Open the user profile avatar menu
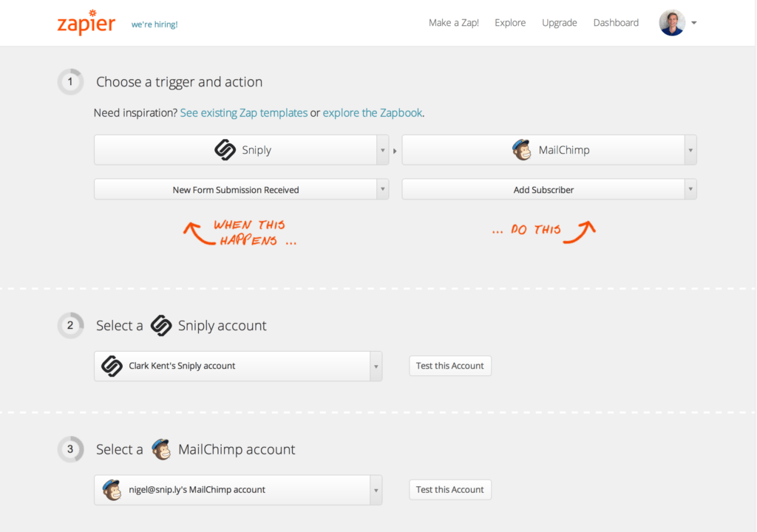Viewport: 757px width, 532px height. (x=671, y=22)
